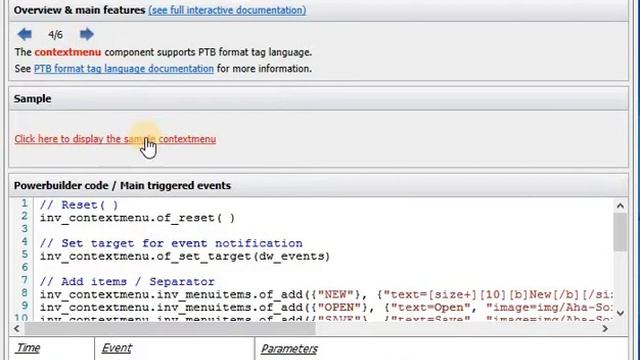Click code line of_set_target(dw_events)
The height and width of the screenshot is (360, 640).
184,256
